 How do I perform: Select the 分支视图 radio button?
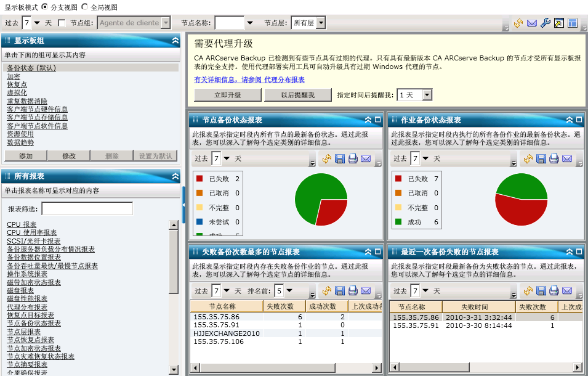(x=44, y=7)
